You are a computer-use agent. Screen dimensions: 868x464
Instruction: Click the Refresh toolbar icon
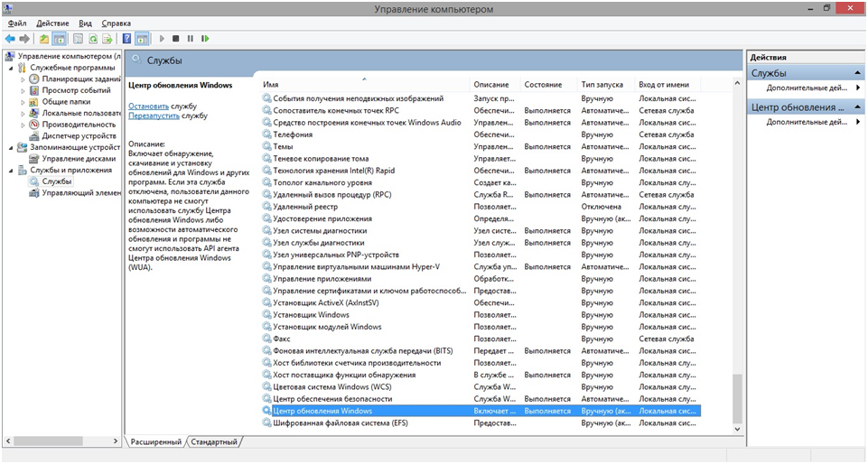pyautogui.click(x=92, y=39)
